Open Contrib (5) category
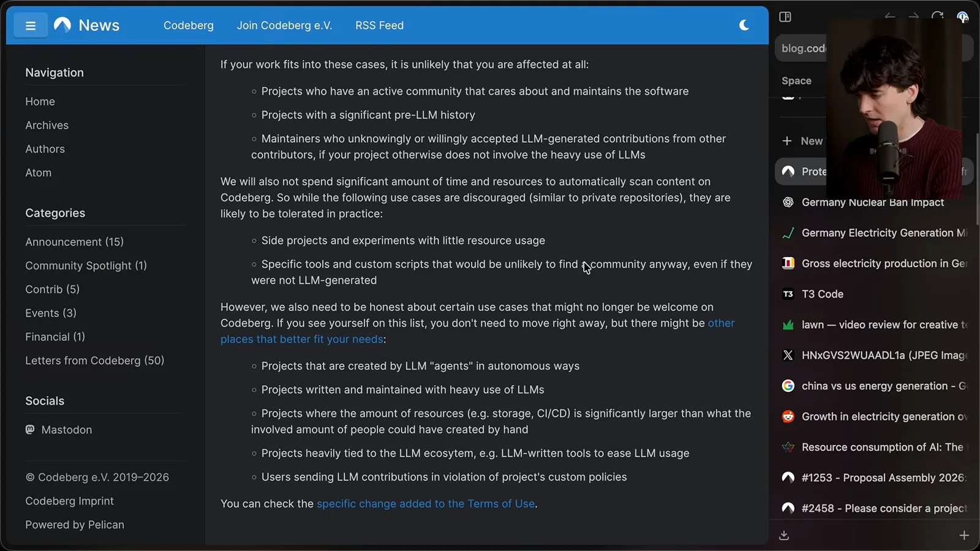This screenshot has width=980, height=551. coord(52,289)
